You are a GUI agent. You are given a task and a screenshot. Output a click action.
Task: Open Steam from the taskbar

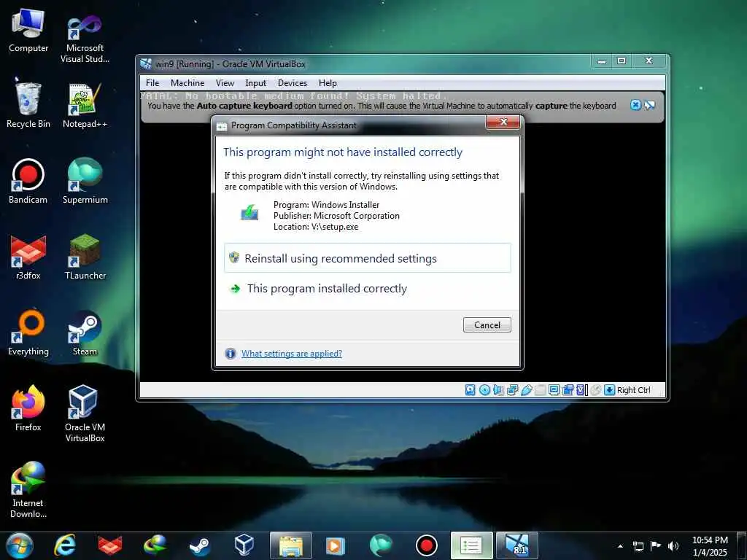click(x=200, y=545)
